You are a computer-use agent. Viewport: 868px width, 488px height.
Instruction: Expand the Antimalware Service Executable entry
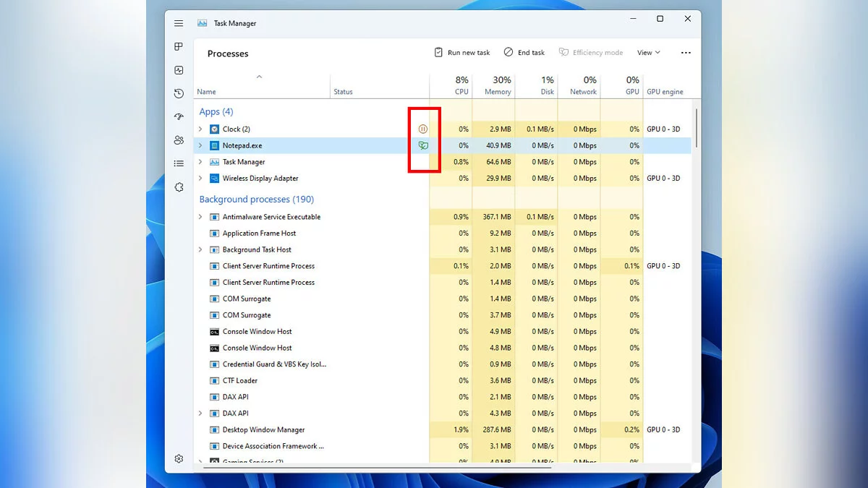[200, 217]
